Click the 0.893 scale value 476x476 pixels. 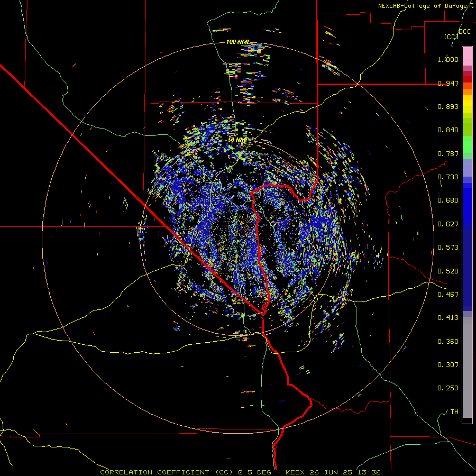(448, 106)
